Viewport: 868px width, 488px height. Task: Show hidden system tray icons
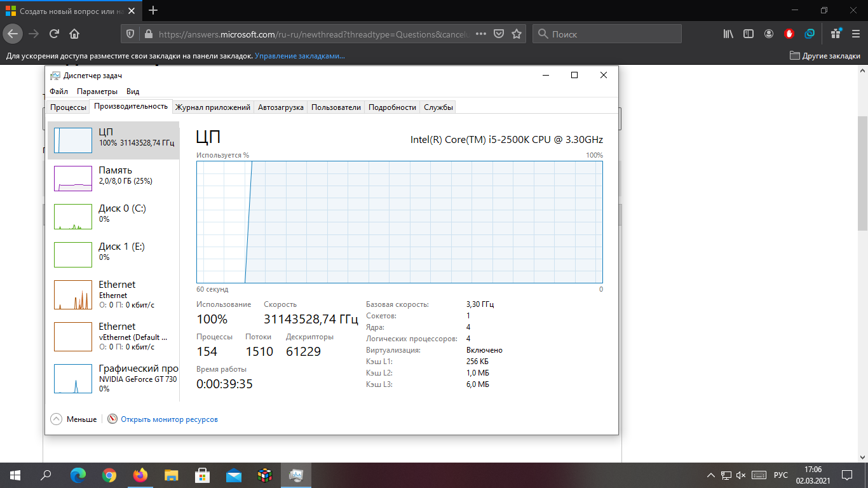pyautogui.click(x=712, y=475)
